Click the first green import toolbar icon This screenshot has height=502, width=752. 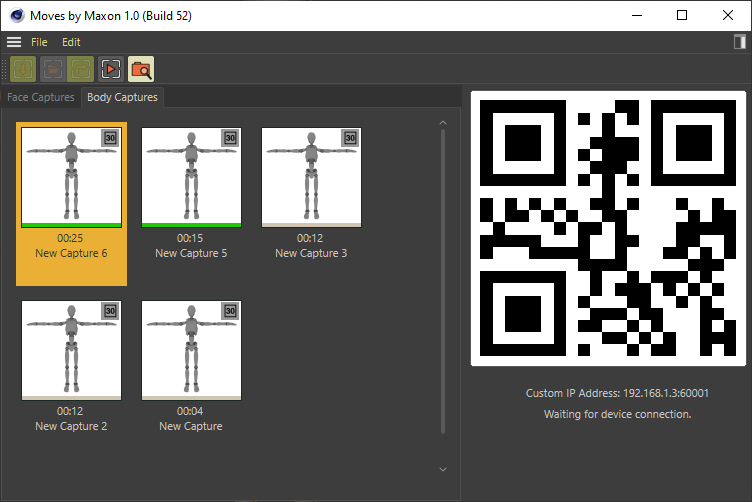[23, 70]
